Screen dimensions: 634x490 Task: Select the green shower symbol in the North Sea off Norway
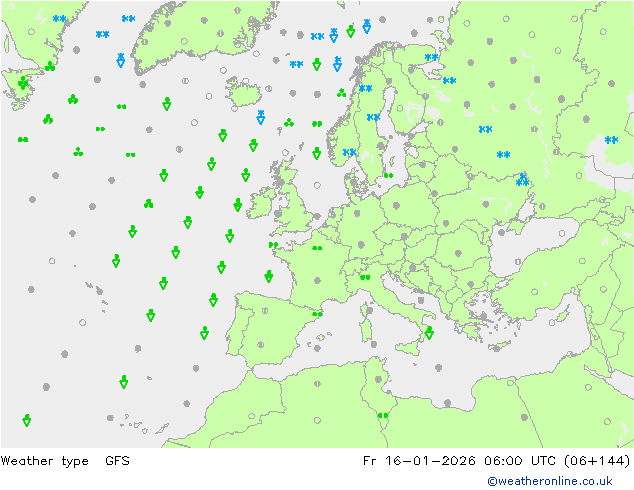(x=317, y=153)
